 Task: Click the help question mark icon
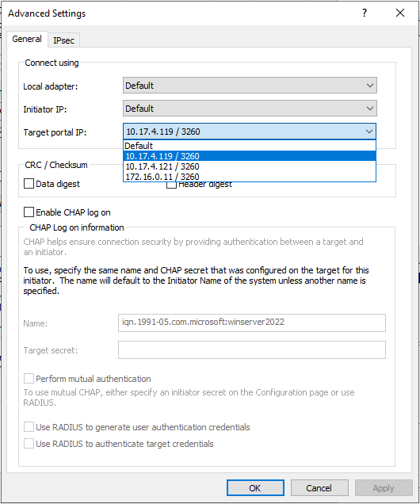point(365,13)
